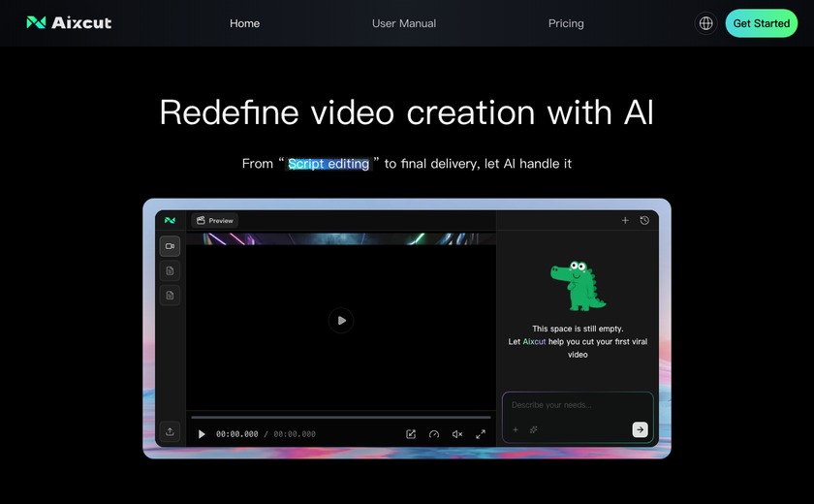This screenshot has width=814, height=504.
Task: Select the Preview tab in editor
Action: tap(215, 221)
